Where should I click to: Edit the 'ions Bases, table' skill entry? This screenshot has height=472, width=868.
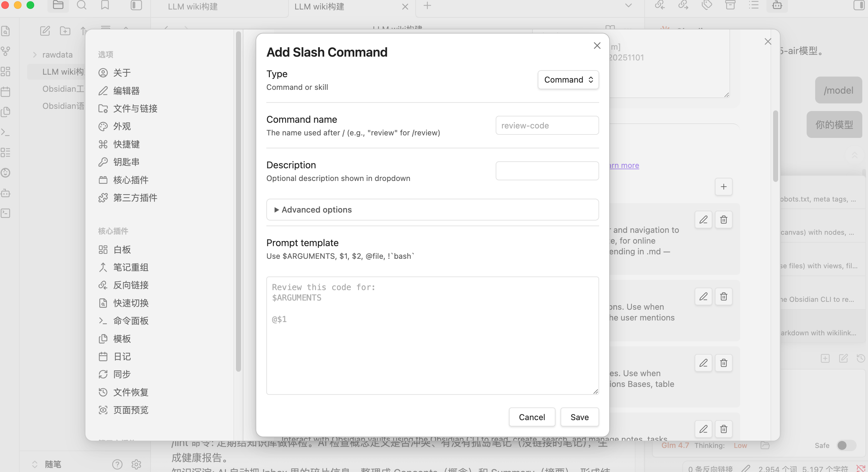pos(703,363)
